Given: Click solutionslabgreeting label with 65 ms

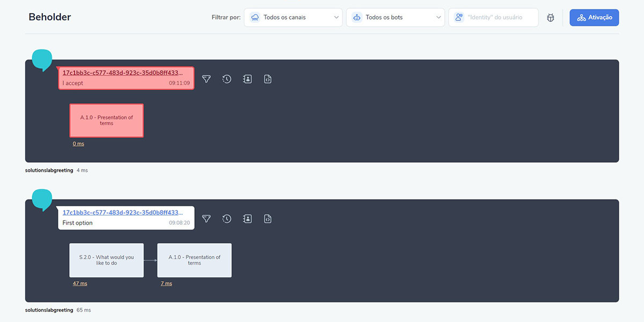Looking at the screenshot, I should point(49,310).
